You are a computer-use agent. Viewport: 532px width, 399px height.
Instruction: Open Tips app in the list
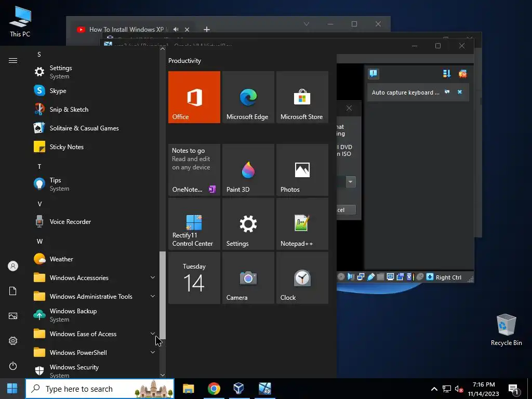coord(95,184)
